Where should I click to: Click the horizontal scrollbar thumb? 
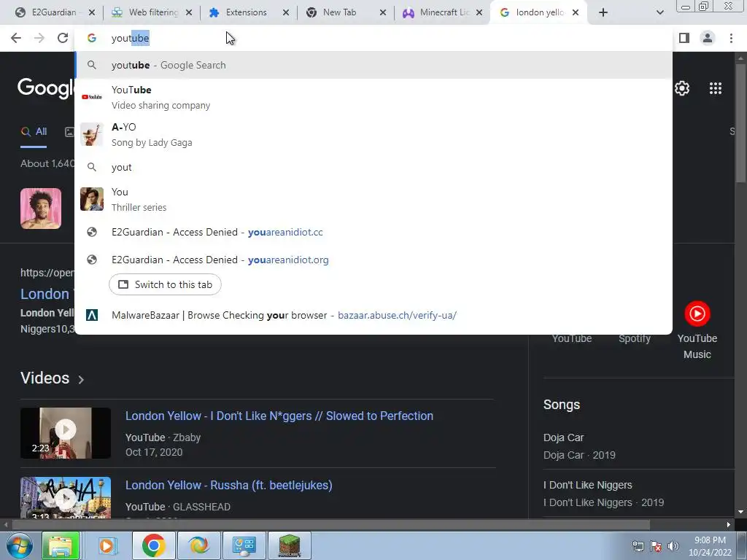pos(331,524)
